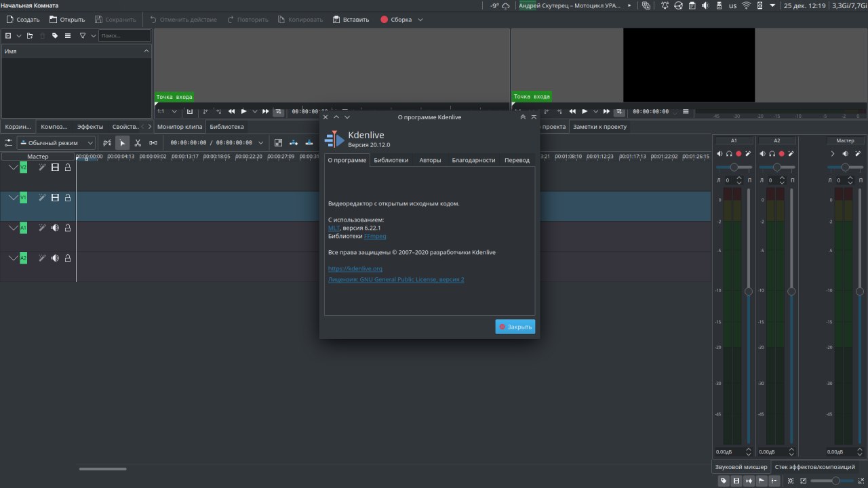Switch to the Эффекты panel tab
This screenshot has width=868, height=488.
(90, 127)
